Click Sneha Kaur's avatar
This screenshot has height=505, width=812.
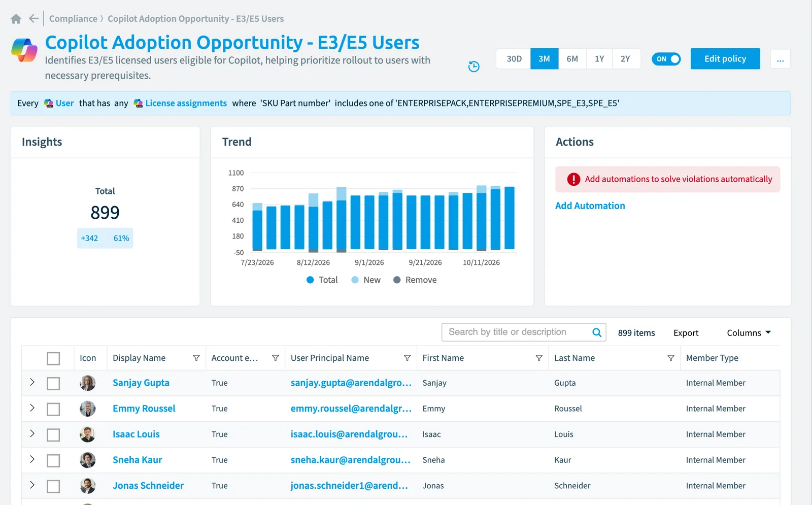click(x=88, y=460)
